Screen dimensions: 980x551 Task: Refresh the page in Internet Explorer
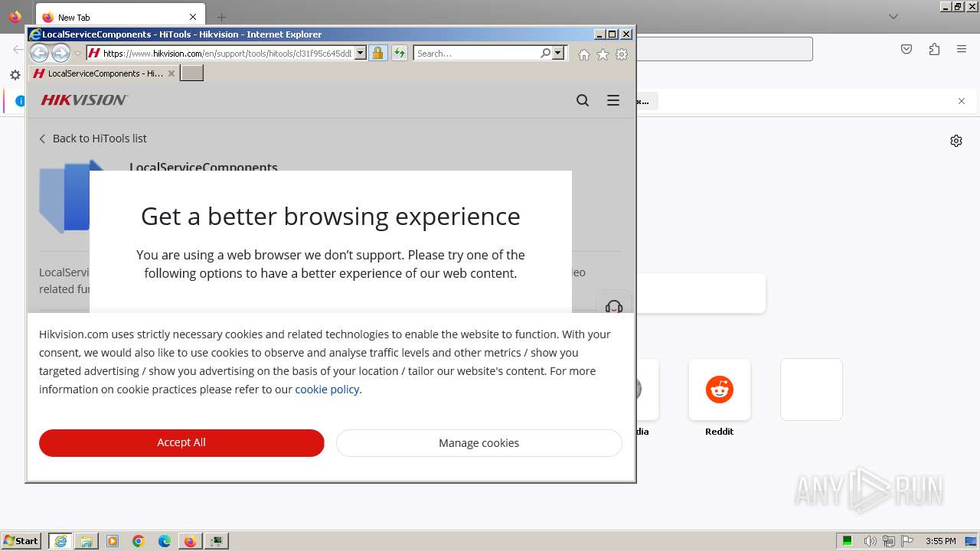tap(399, 53)
